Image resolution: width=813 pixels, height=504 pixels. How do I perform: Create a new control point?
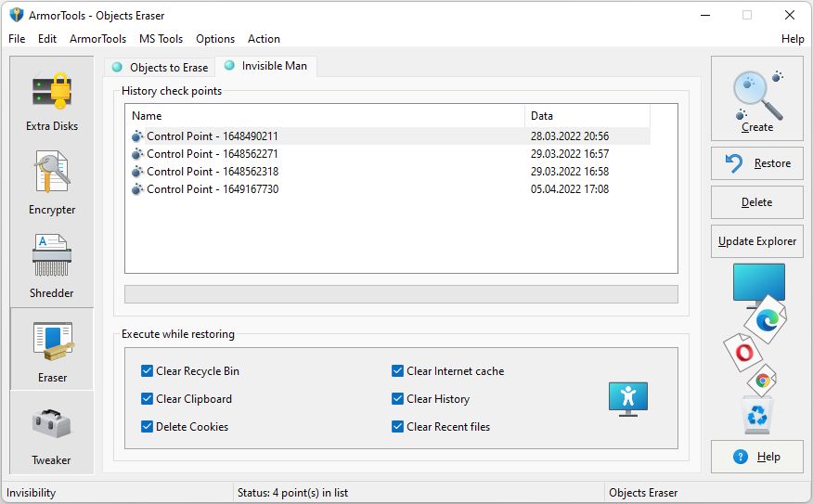pyautogui.click(x=756, y=98)
